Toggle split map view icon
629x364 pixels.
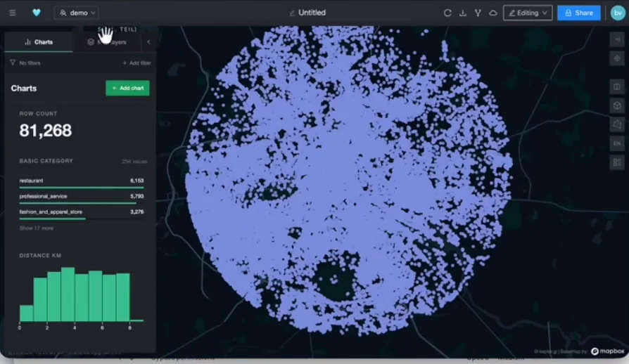click(x=617, y=86)
